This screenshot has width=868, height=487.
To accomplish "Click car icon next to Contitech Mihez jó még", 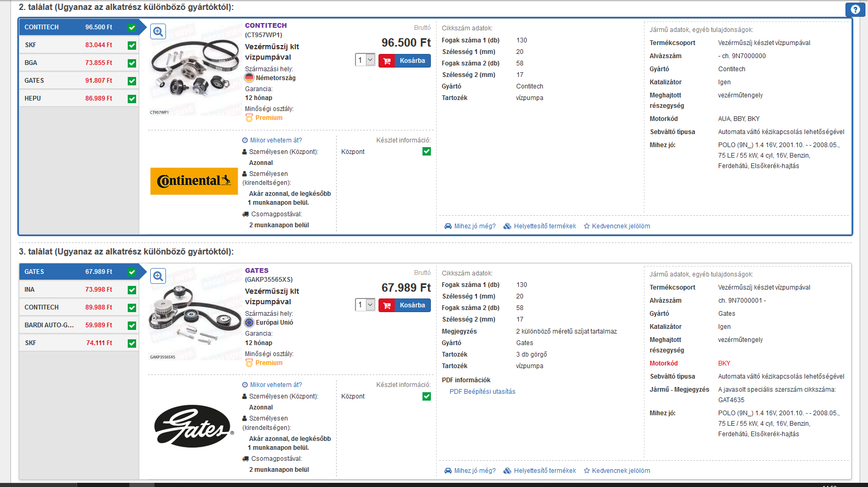I will point(448,226).
